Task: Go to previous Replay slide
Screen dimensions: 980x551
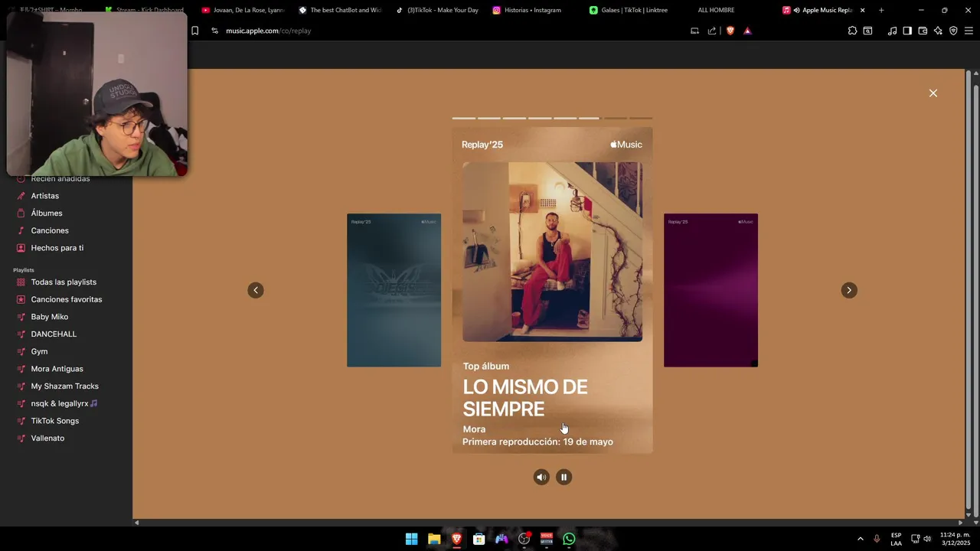Action: coord(256,290)
